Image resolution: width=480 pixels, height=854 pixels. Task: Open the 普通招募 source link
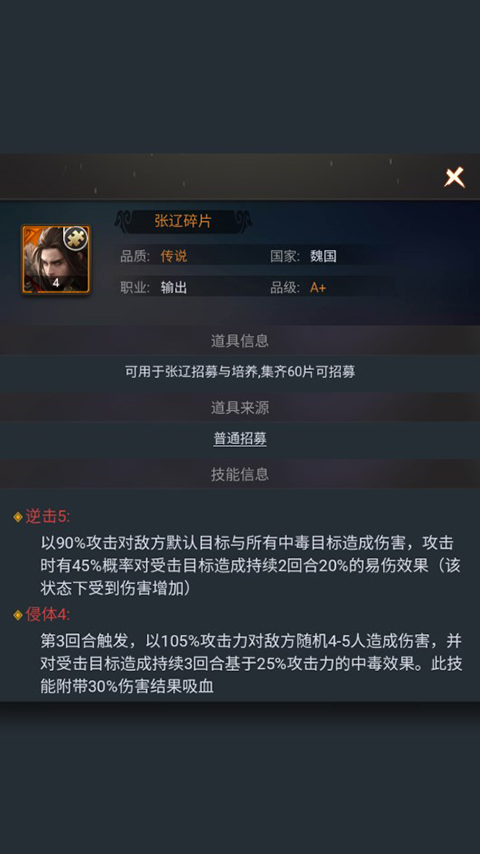(x=240, y=439)
